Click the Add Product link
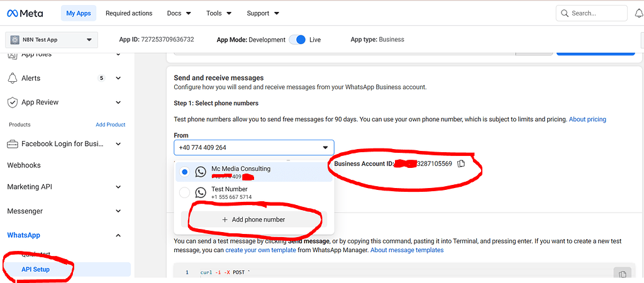This screenshot has height=283, width=644. click(x=111, y=125)
